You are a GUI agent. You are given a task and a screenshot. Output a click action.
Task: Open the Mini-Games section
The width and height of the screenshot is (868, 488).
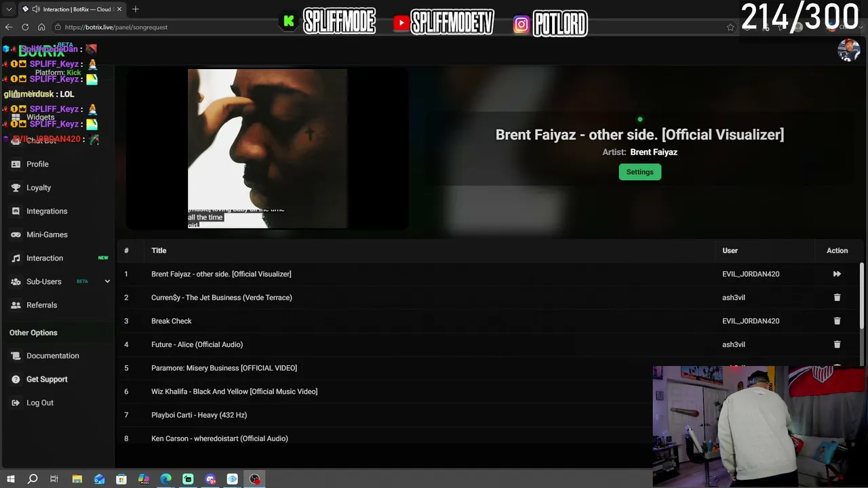pos(47,235)
